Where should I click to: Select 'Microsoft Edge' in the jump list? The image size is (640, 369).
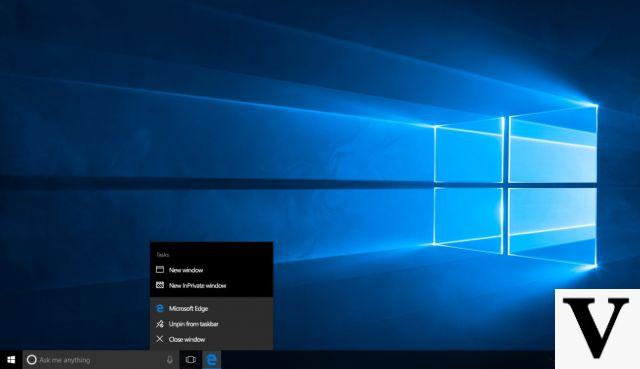coord(211,308)
